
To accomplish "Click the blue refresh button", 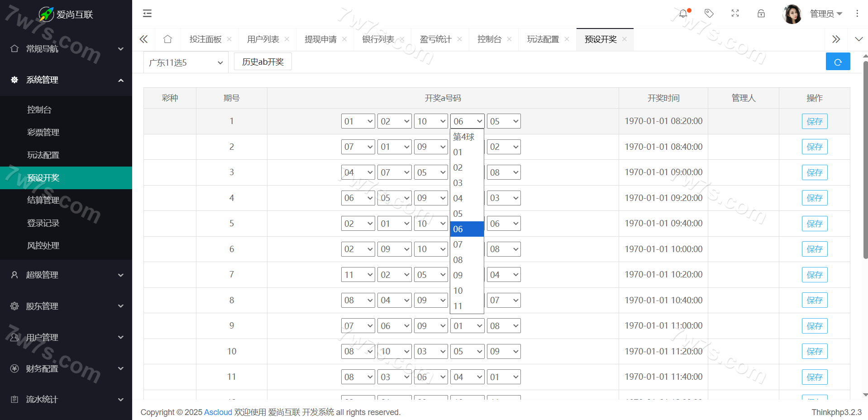I will [838, 62].
